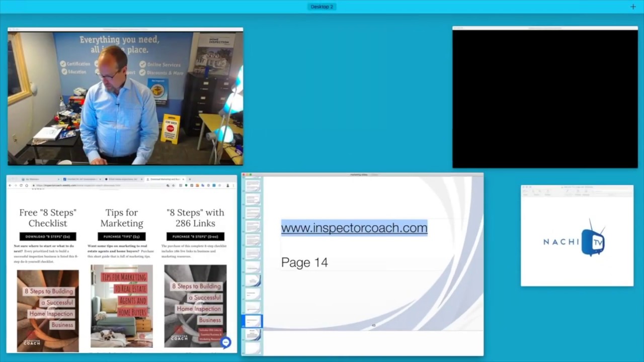Bookmark the page with the star icon
This screenshot has width=644, height=362.
(173, 186)
